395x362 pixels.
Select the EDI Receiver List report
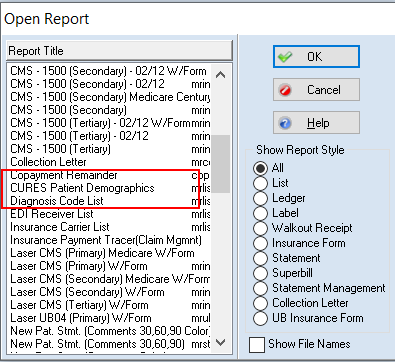coord(110,214)
